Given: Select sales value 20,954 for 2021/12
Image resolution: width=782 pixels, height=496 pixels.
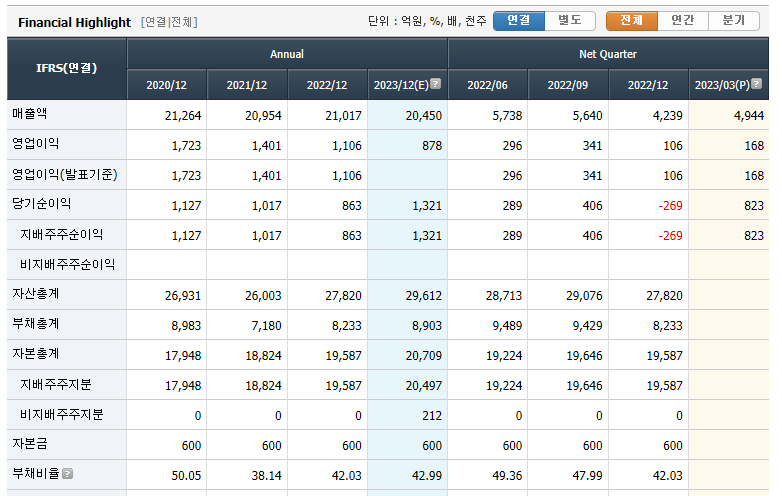Looking at the screenshot, I should click(x=263, y=116).
